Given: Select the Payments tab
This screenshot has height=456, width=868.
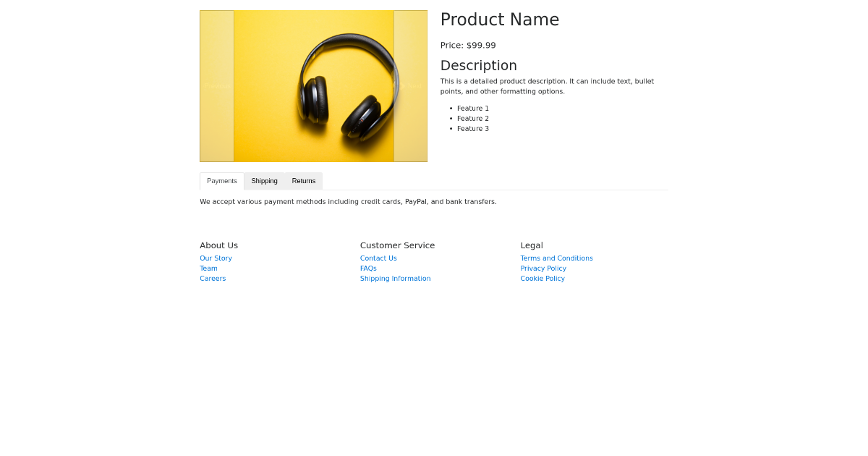Looking at the screenshot, I should 221,181.
